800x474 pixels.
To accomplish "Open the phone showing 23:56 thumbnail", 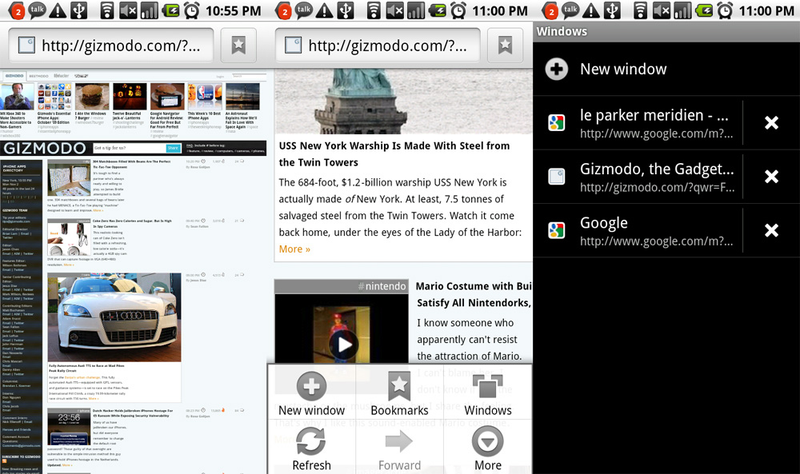I will point(69,427).
